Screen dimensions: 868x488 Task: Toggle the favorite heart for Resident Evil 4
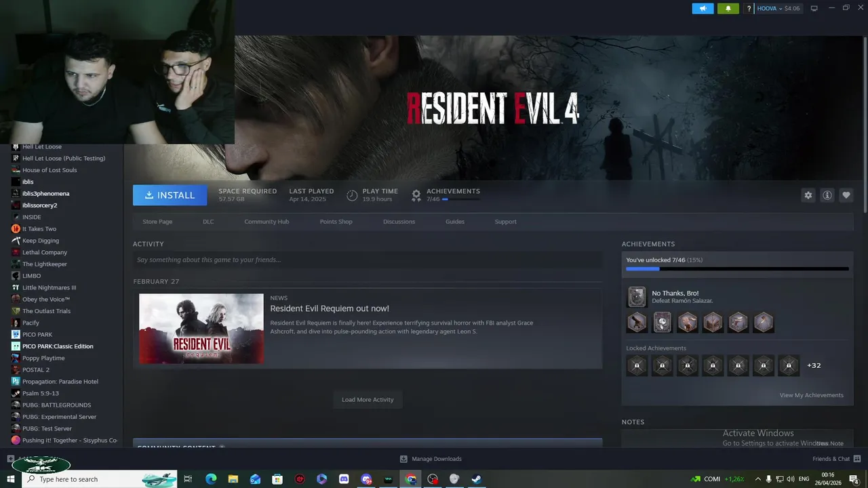tap(846, 195)
